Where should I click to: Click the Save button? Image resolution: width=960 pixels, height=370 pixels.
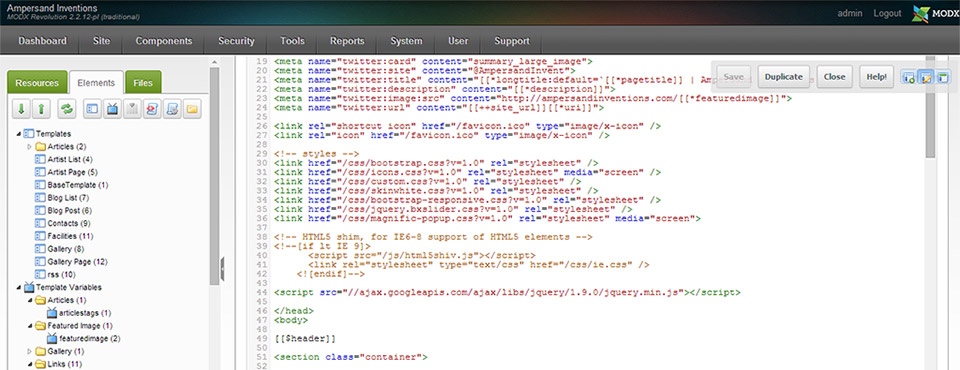pos(734,77)
